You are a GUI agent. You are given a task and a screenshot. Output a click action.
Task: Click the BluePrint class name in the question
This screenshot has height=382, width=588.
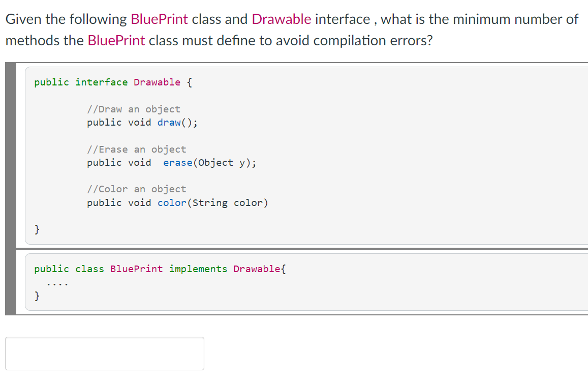[160, 19]
